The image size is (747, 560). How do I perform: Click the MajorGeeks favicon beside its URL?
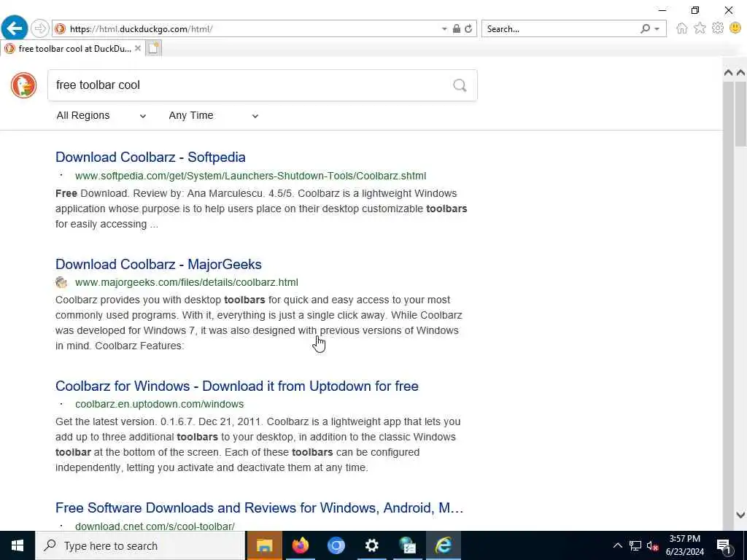[61, 282]
